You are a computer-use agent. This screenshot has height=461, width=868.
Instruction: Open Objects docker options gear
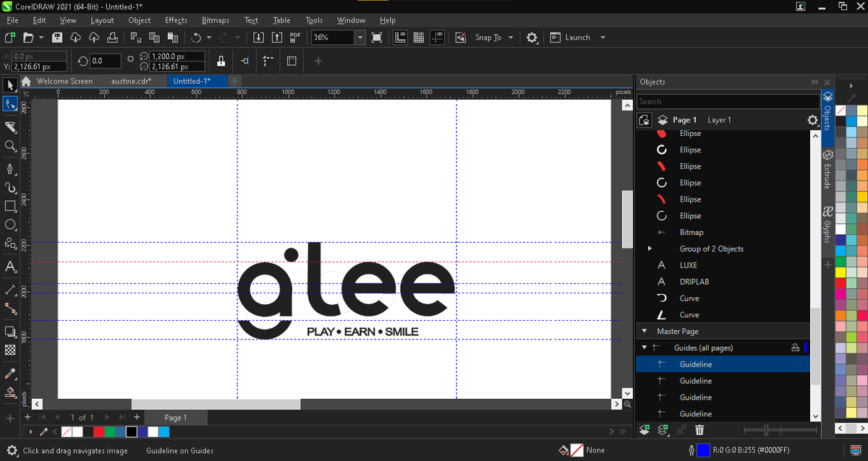(812, 121)
